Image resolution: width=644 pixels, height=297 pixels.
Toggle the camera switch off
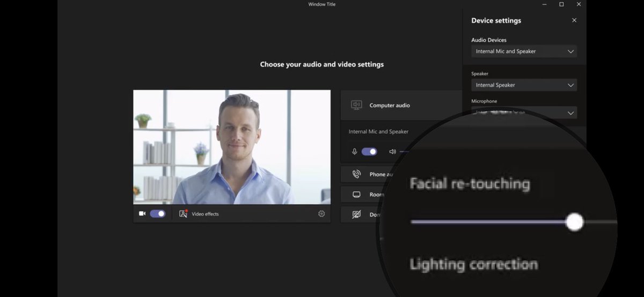[x=158, y=213]
